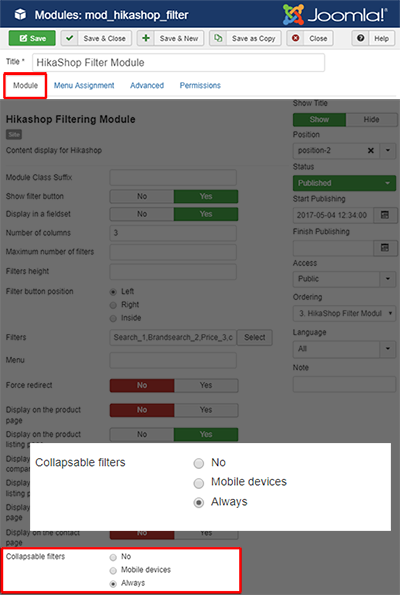Click Maximum number of filters field
This screenshot has height=595, width=400.
tap(173, 252)
